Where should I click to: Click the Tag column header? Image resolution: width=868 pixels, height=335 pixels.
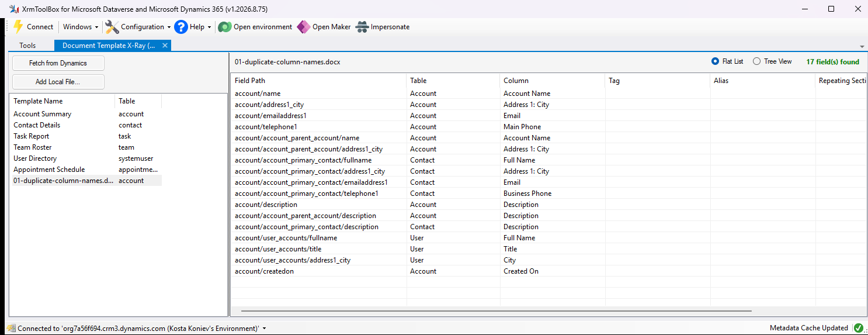point(658,81)
